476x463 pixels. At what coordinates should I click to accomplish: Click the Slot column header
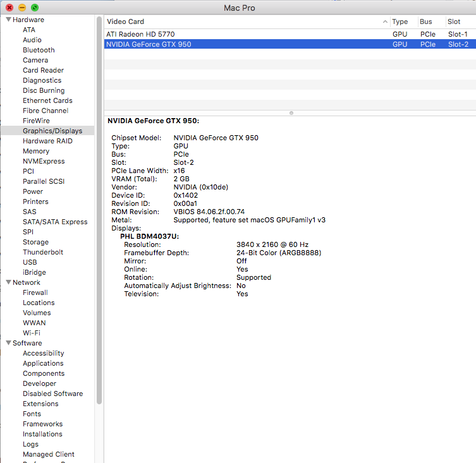pos(461,21)
